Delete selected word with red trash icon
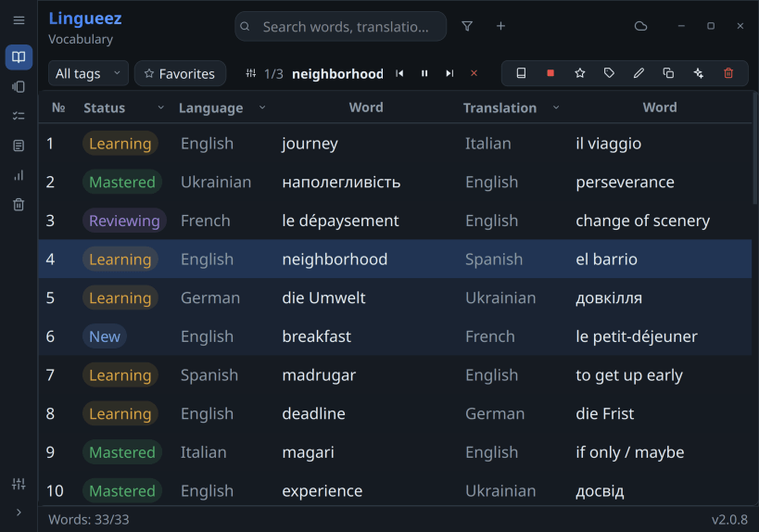Image resolution: width=759 pixels, height=532 pixels. 728,73
